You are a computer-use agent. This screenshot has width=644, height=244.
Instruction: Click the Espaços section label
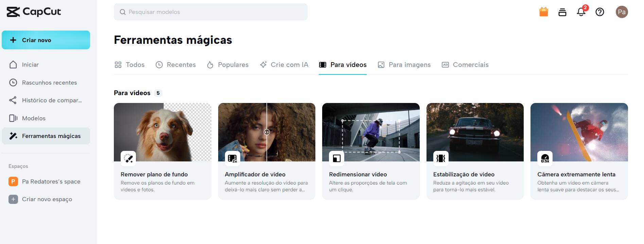pyautogui.click(x=18, y=166)
